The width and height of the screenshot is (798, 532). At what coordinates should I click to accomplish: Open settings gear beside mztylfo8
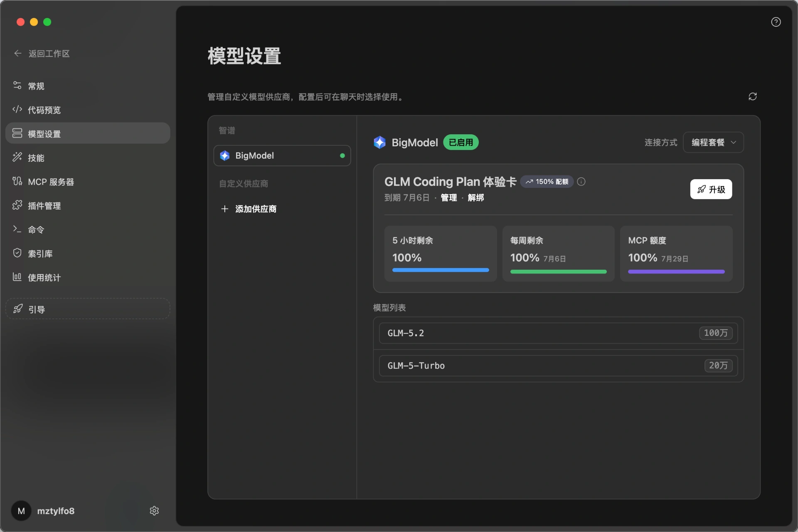(154, 511)
